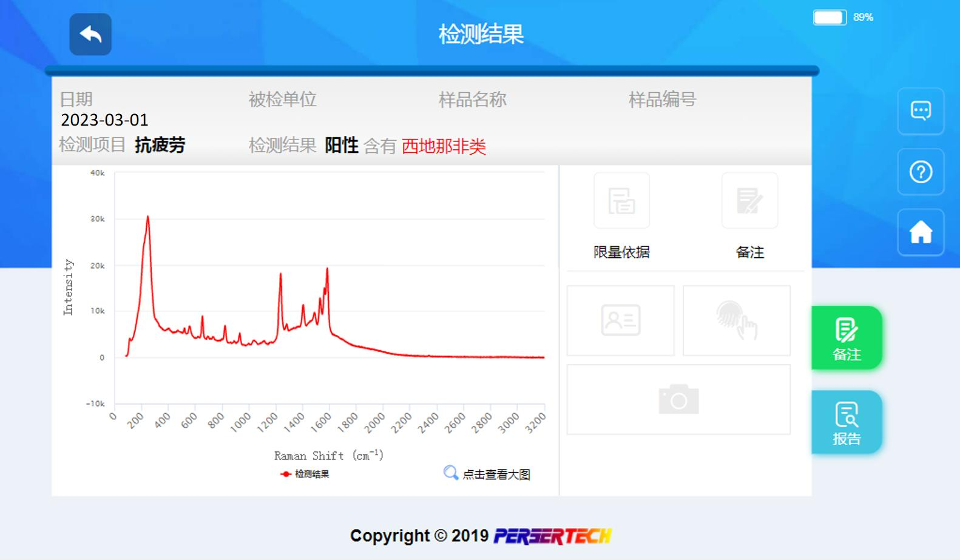Click the red 西地那非类 result text
The height and width of the screenshot is (560, 960).
444,146
